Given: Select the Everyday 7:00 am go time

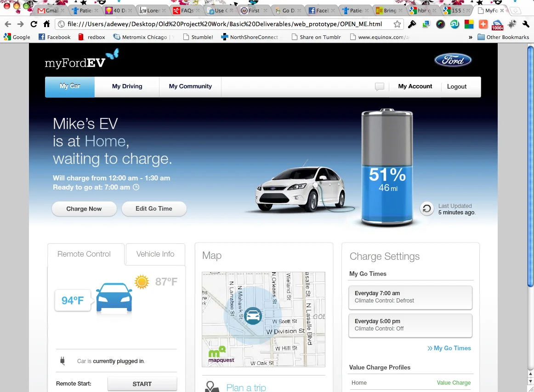Looking at the screenshot, I should [410, 297].
